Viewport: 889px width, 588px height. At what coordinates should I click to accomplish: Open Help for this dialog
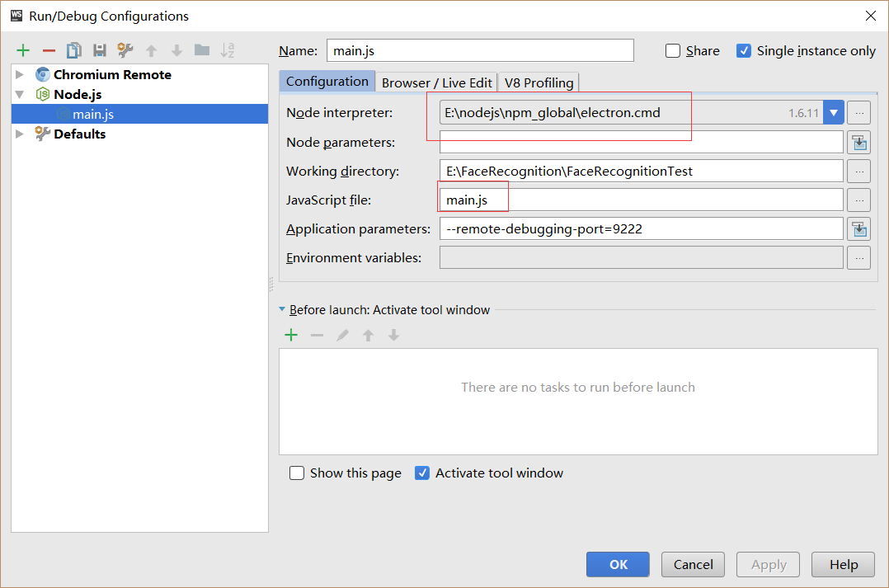[843, 565]
